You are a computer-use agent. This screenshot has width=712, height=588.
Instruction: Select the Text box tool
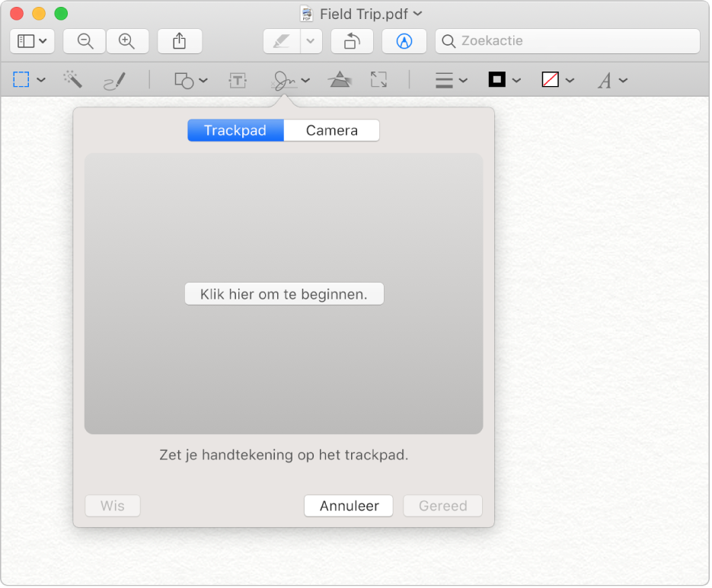(238, 80)
